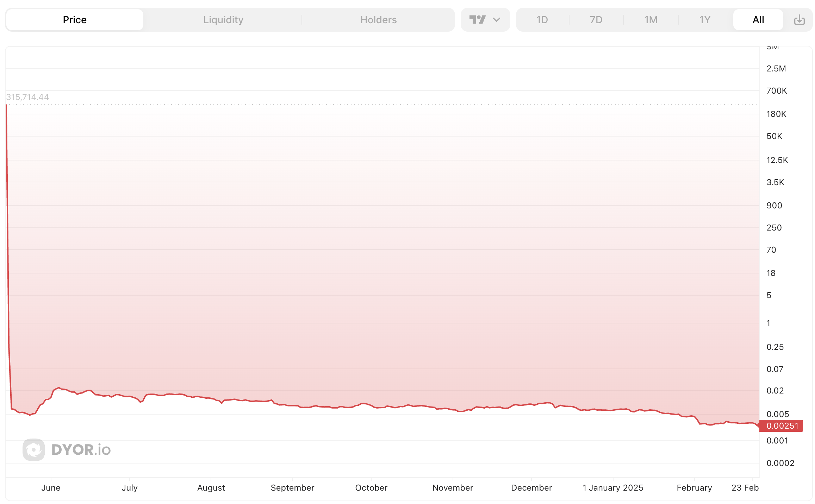Click the 315,714.44 high price label
This screenshot has height=504, width=815.
tap(27, 97)
